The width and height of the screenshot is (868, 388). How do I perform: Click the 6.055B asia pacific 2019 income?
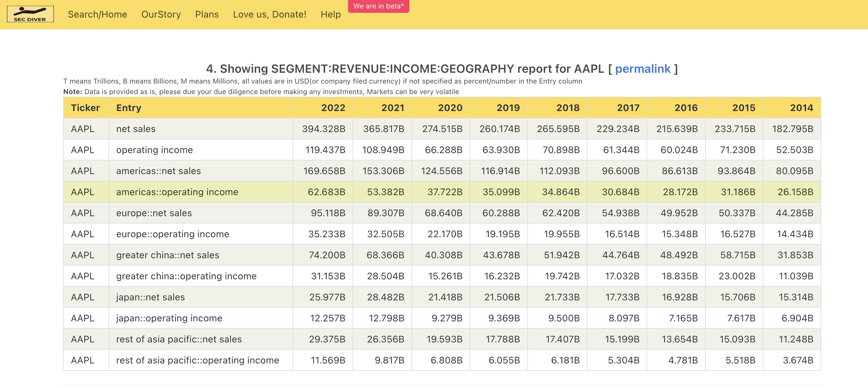pyautogui.click(x=504, y=360)
